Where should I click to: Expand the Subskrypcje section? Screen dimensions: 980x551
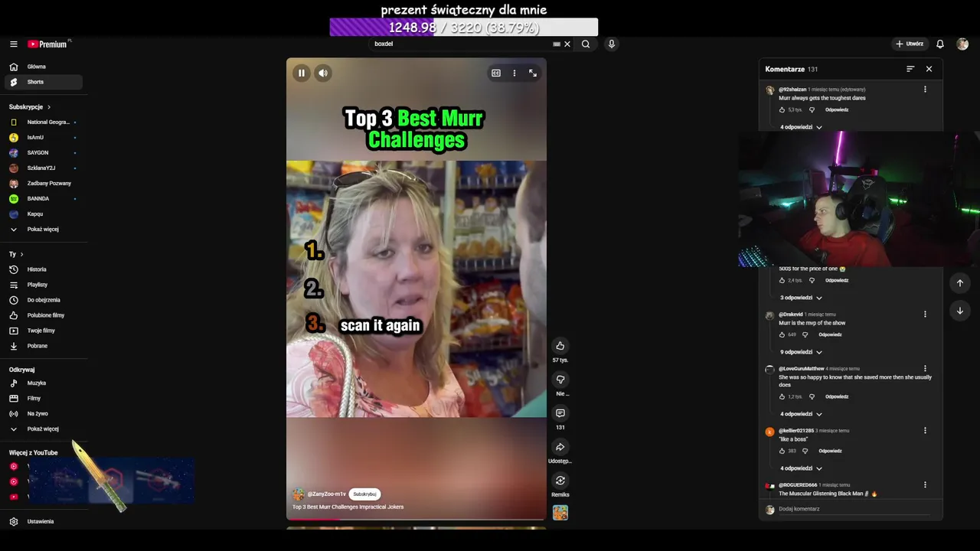click(x=30, y=107)
